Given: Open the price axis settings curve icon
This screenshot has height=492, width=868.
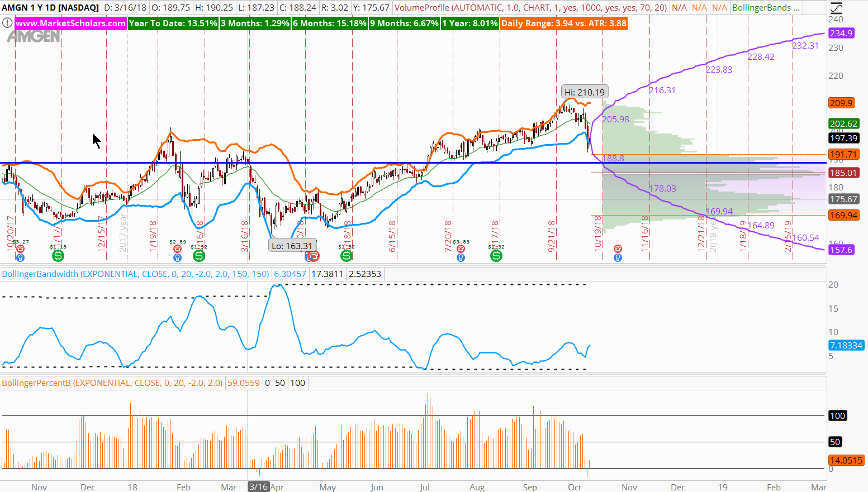Looking at the screenshot, I should pos(836,8).
